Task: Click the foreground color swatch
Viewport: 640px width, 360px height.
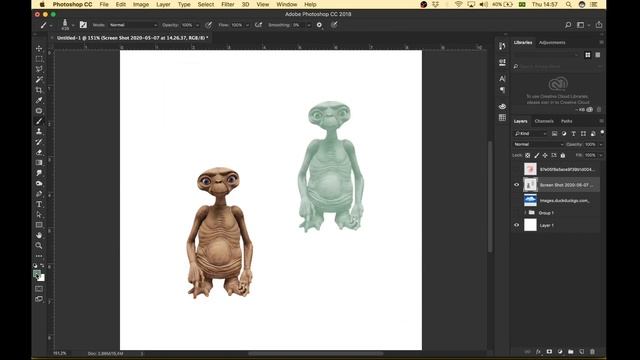Action: click(37, 274)
